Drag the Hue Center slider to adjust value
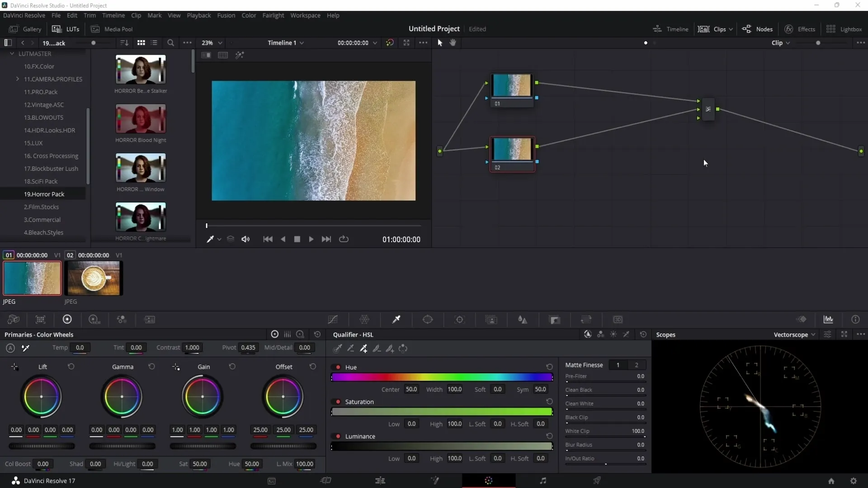The width and height of the screenshot is (868, 488). pyautogui.click(x=412, y=389)
